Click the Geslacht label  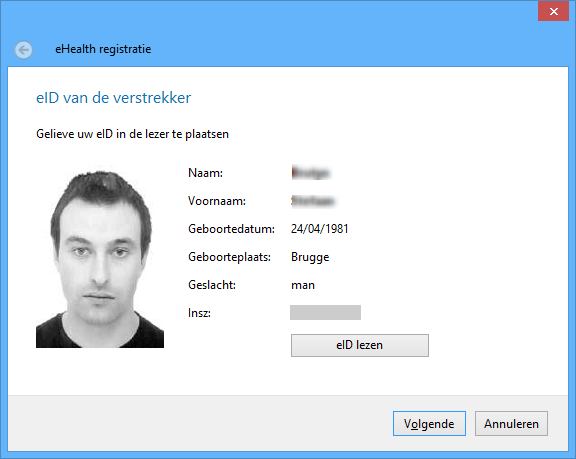pos(212,285)
